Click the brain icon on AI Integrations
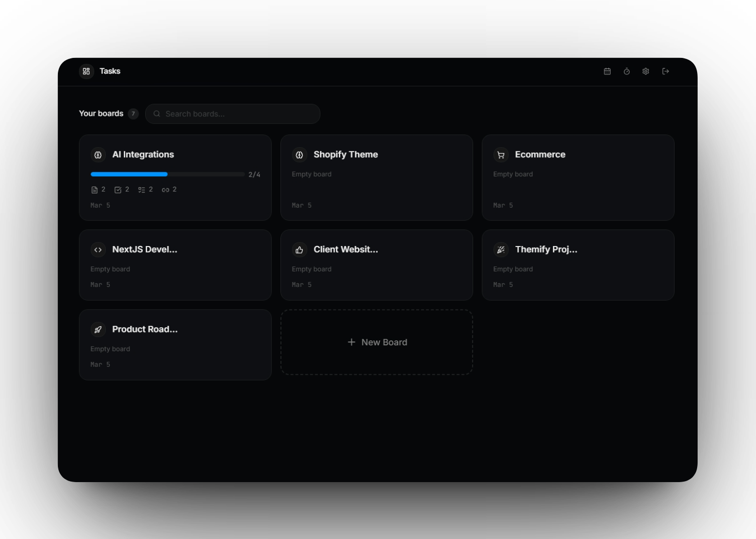 click(98, 155)
